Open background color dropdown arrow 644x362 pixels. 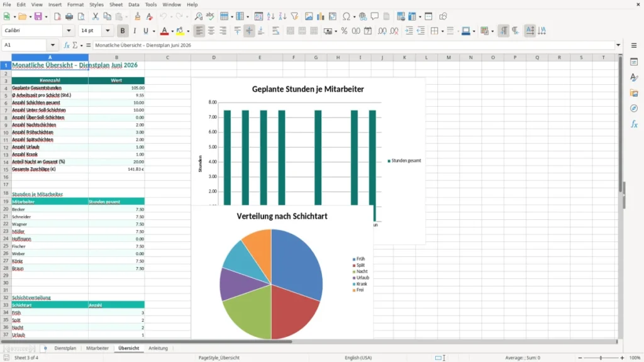tap(188, 31)
